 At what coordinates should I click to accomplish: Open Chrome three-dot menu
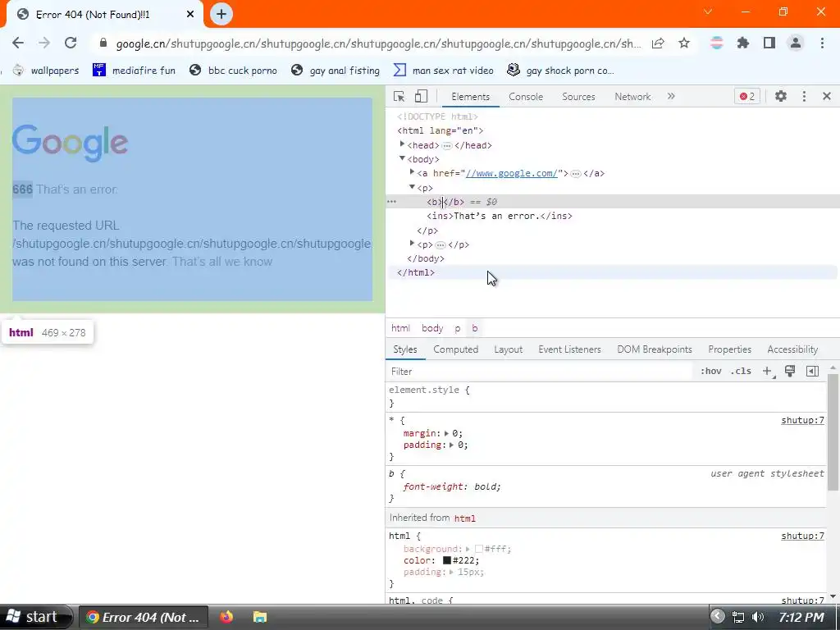(x=822, y=43)
